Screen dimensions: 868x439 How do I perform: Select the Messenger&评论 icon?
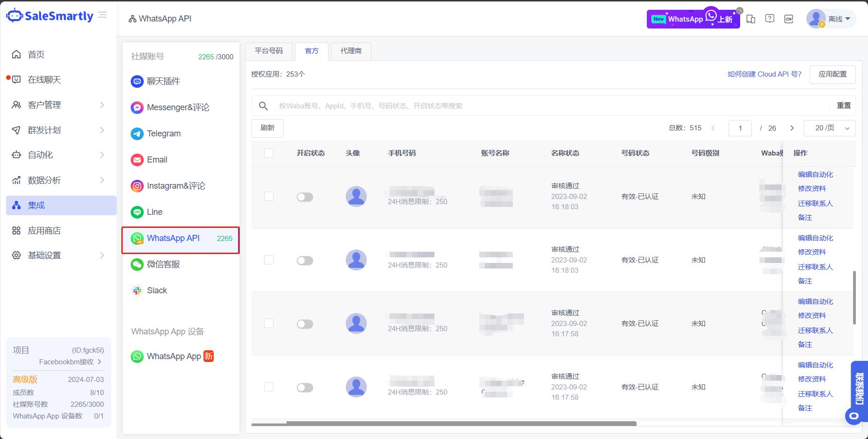[137, 107]
